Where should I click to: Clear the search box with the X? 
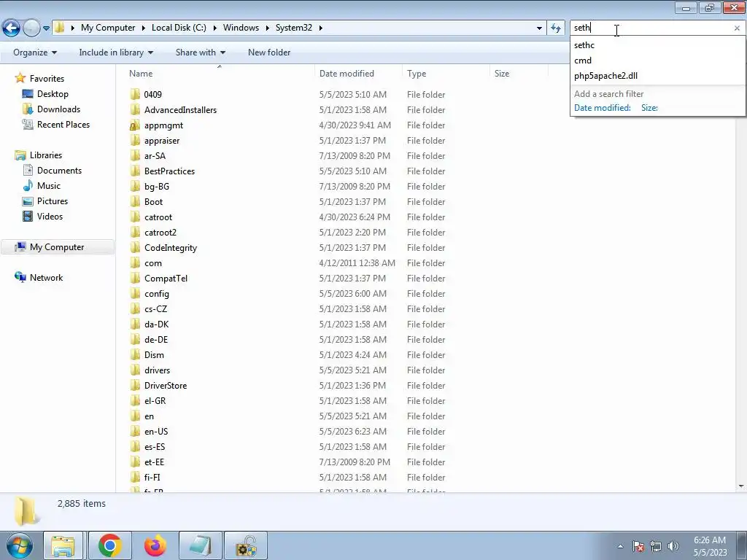click(737, 28)
